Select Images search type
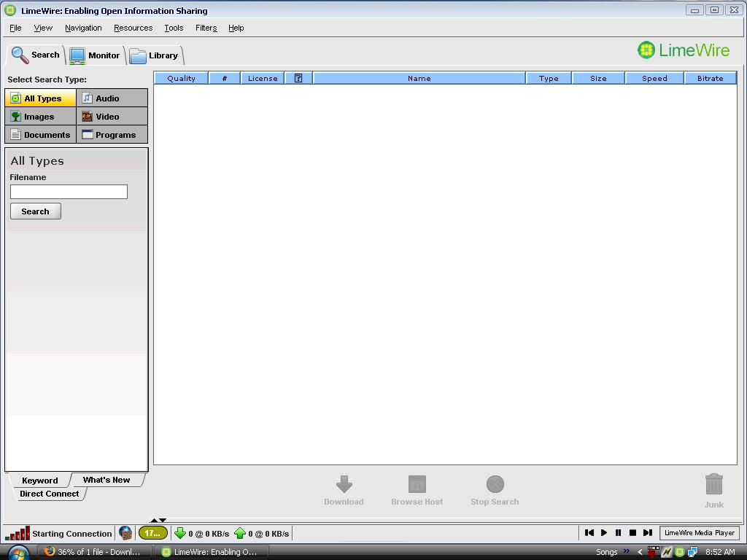This screenshot has height=560, width=747. pos(41,116)
